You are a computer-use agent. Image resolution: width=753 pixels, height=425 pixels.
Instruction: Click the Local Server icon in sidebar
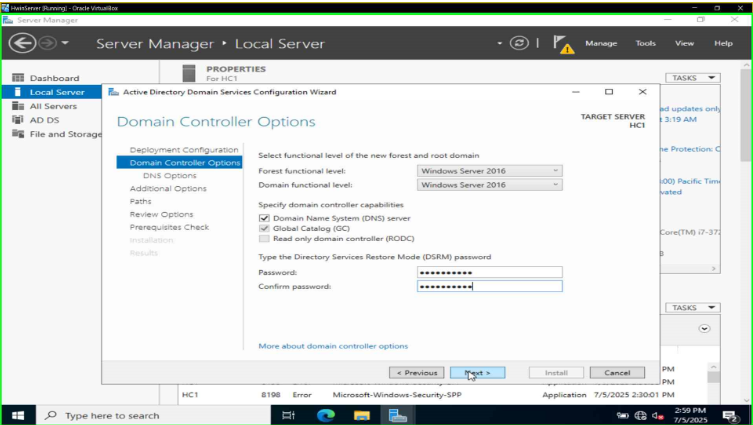pos(18,92)
